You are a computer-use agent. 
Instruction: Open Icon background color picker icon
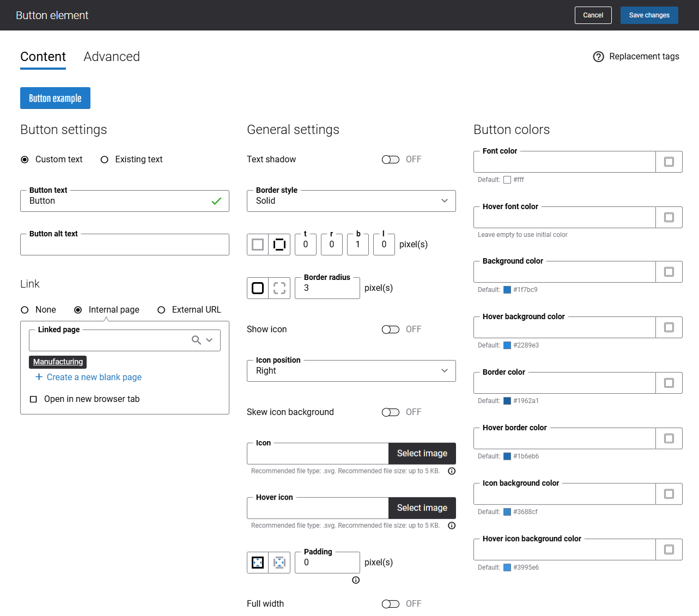[669, 494]
